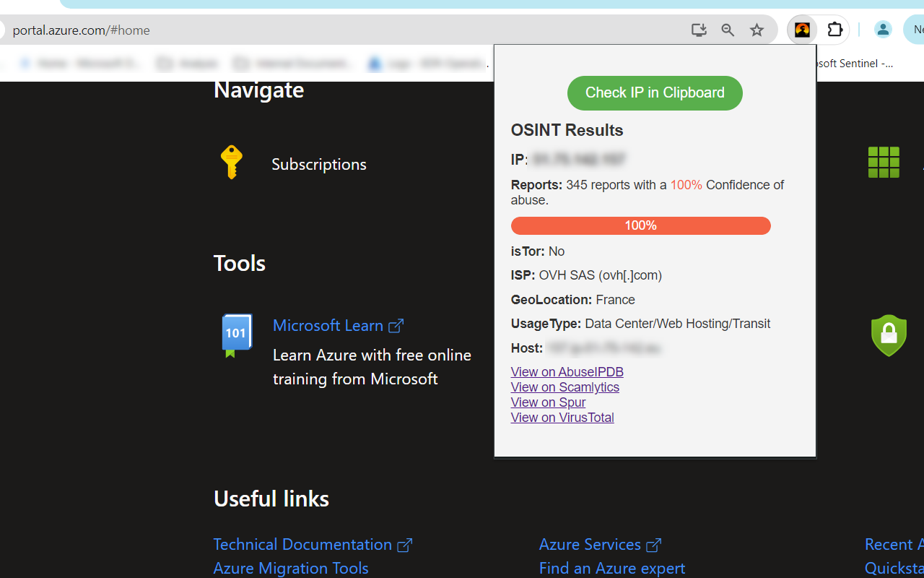
Task: Click the install app icon in address bar
Action: [x=699, y=30]
